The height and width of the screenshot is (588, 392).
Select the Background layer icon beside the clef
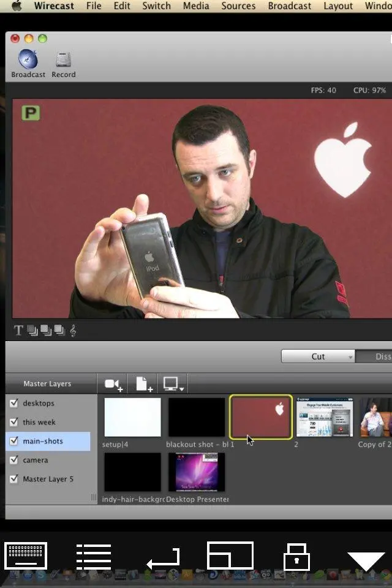[59, 330]
